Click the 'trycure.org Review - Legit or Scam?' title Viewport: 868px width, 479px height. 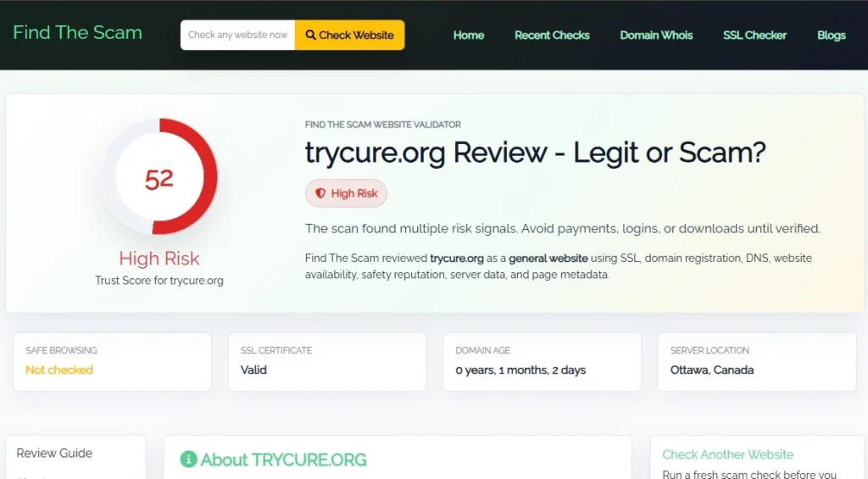coord(536,153)
